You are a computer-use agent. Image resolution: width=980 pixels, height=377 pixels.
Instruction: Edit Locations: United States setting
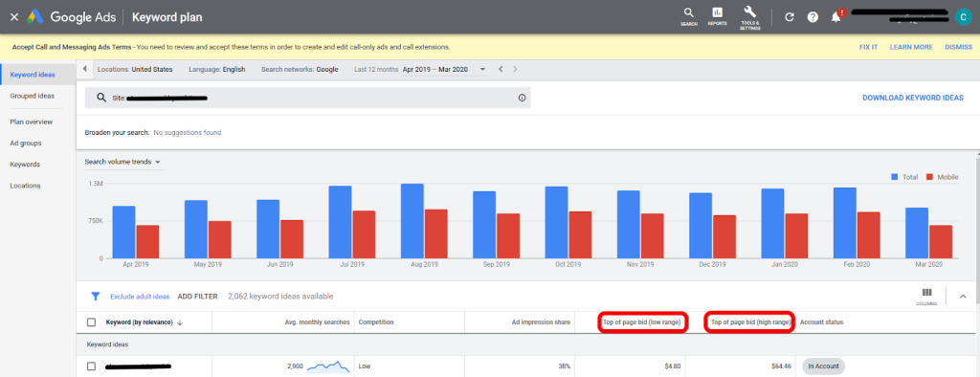(x=135, y=70)
